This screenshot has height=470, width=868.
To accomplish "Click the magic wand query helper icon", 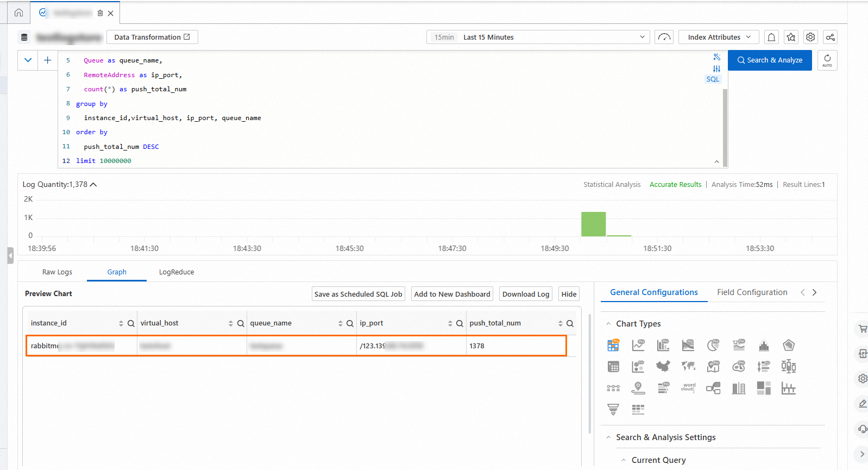I will [x=717, y=57].
